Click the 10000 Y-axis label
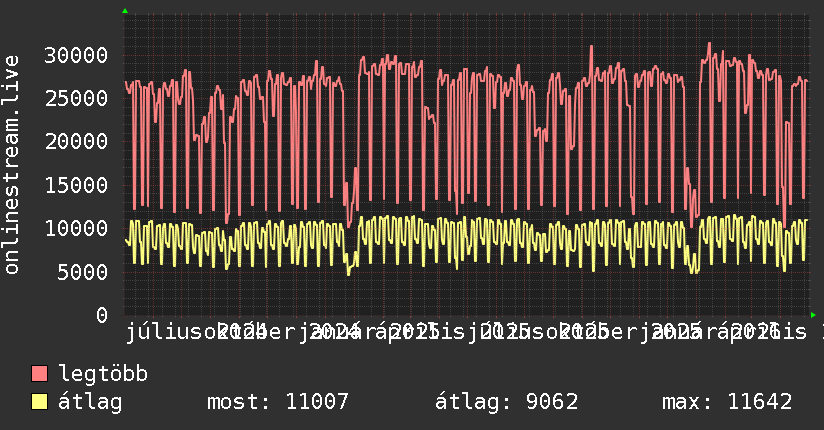Viewport: 824px width, 430px height. pos(78,228)
